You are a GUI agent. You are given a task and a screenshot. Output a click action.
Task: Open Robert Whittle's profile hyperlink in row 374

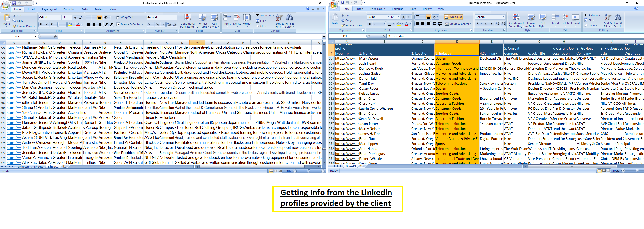[x=347, y=159]
